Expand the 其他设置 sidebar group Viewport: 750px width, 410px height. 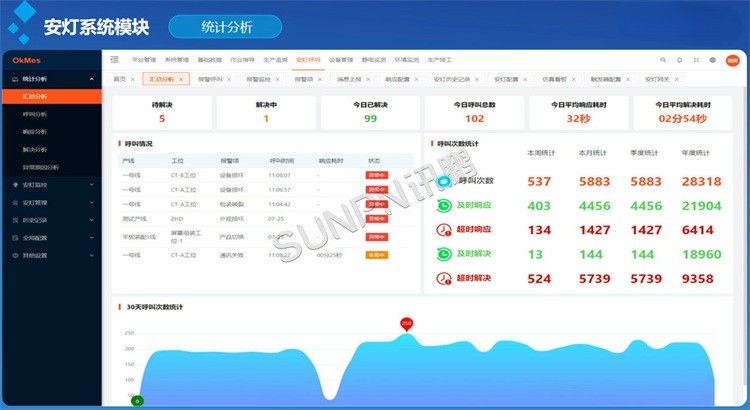[91, 255]
